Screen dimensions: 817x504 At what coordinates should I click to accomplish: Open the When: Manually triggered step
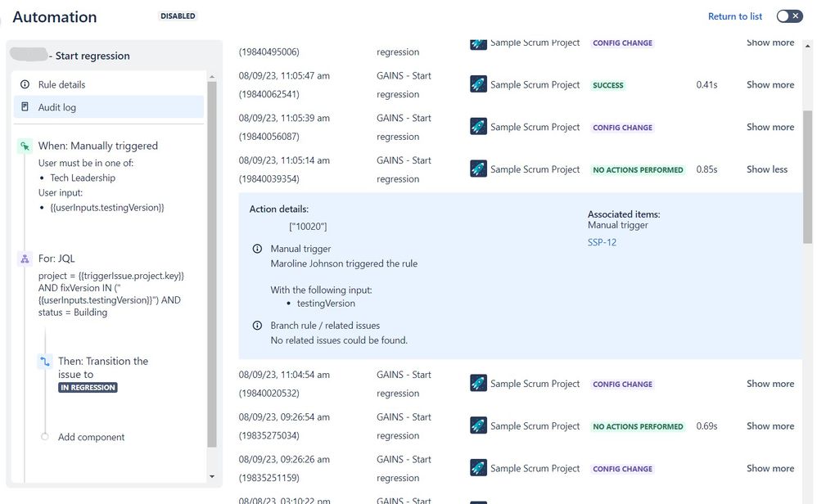tap(98, 146)
